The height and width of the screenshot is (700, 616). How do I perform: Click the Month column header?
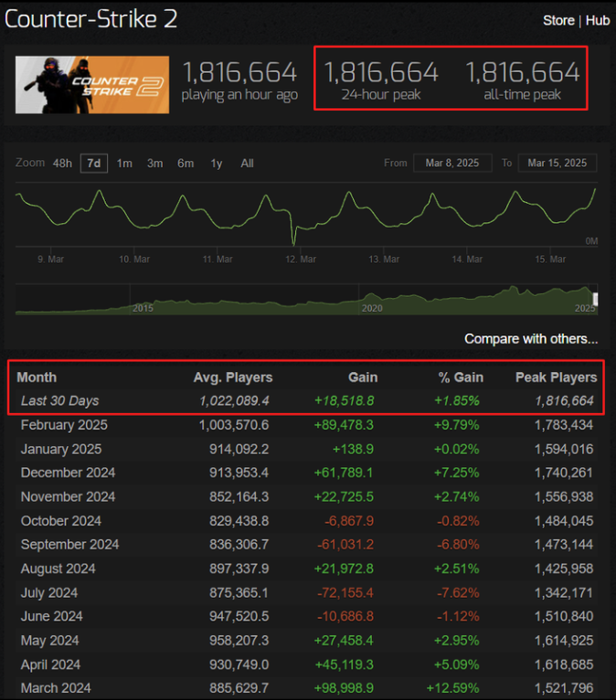click(x=37, y=377)
